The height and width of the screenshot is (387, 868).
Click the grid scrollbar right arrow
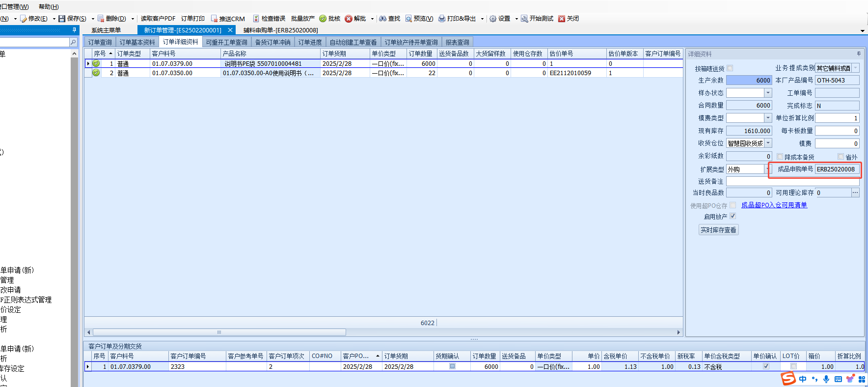678,332
